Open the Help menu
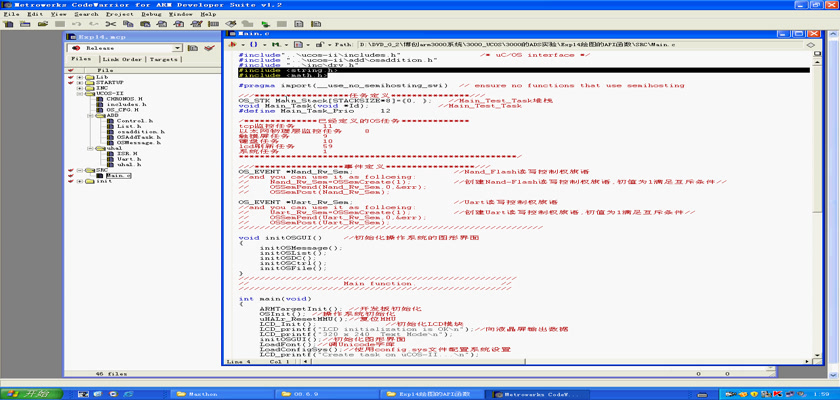Image resolution: width=840 pixels, height=400 pixels. pyautogui.click(x=209, y=14)
